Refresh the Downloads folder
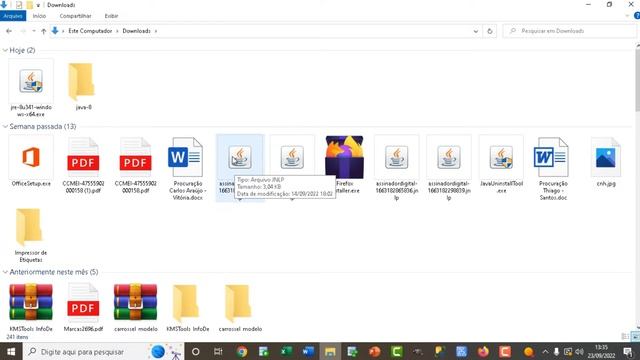 coord(490,31)
